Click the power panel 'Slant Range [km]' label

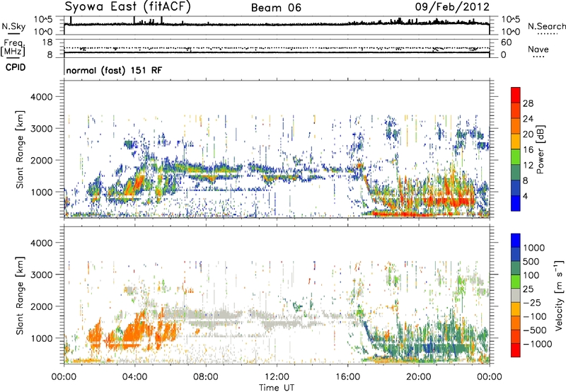20,149
